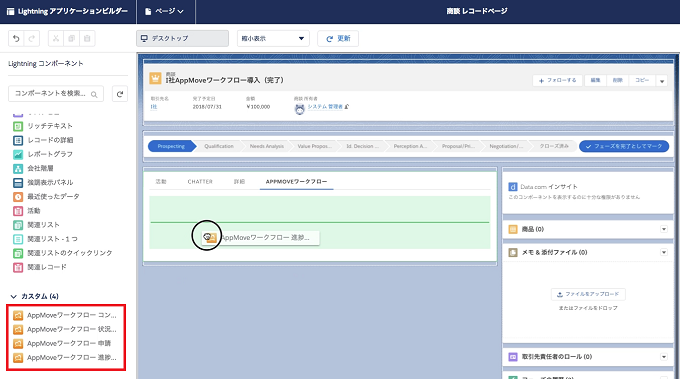
Task: Switch to the CHATTER tab
Action: pyautogui.click(x=200, y=182)
